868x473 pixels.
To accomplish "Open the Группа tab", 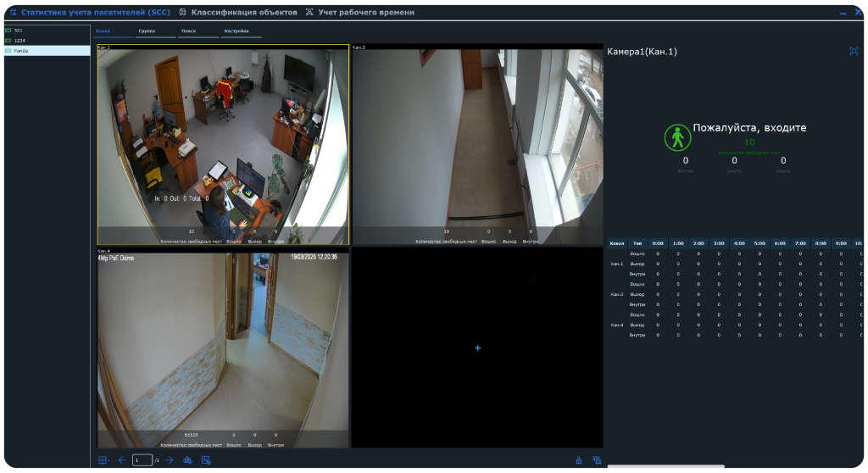I will coord(147,31).
